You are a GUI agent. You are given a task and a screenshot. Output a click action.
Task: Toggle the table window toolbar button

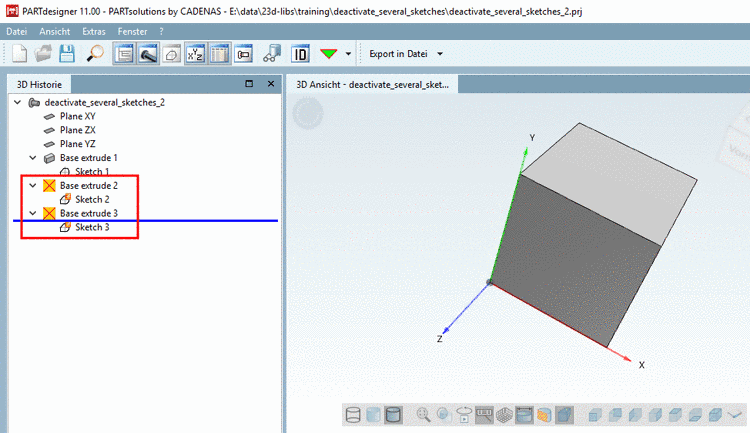click(x=219, y=54)
